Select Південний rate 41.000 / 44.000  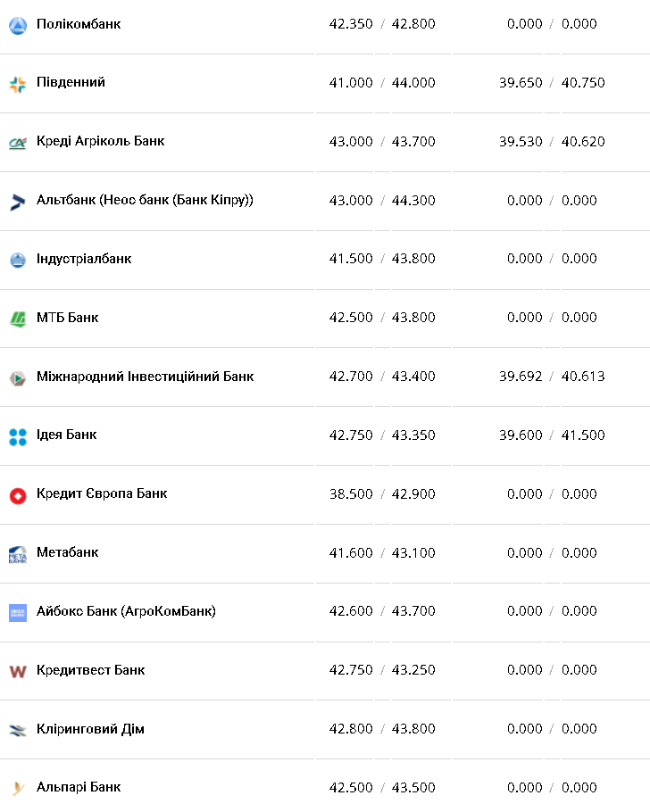382,83
